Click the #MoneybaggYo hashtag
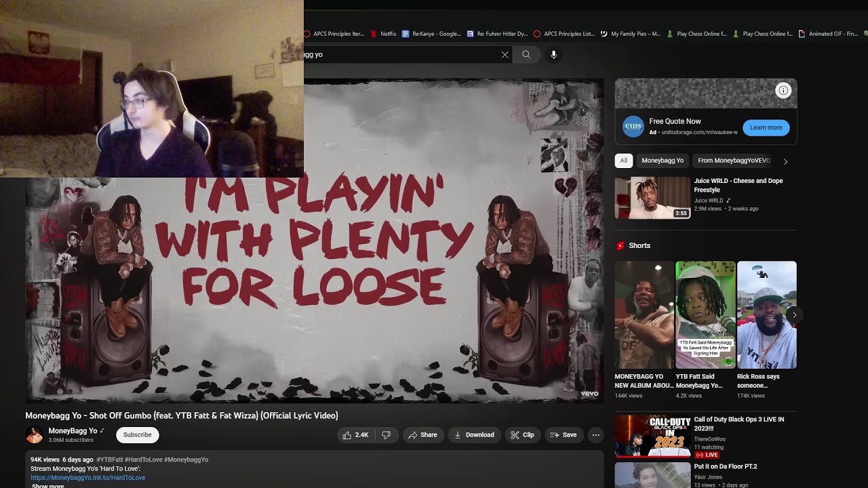868x488 pixels. coord(186,460)
